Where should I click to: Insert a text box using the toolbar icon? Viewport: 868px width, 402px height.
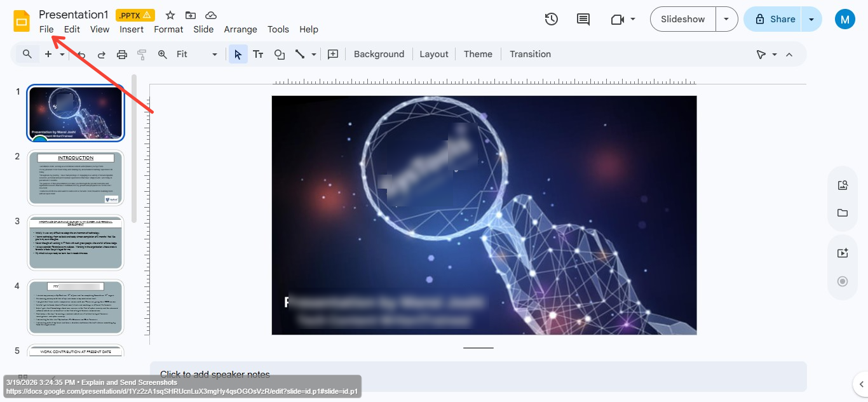tap(258, 54)
